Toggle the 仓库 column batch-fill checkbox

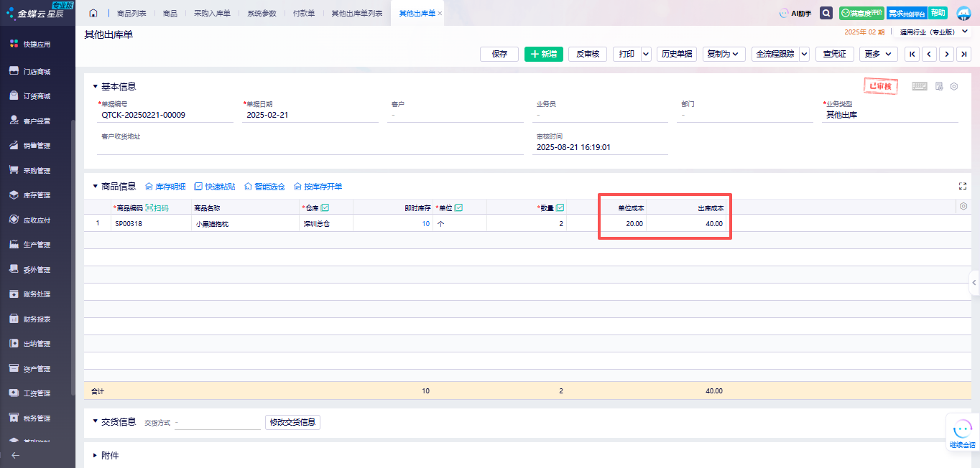[x=325, y=208]
